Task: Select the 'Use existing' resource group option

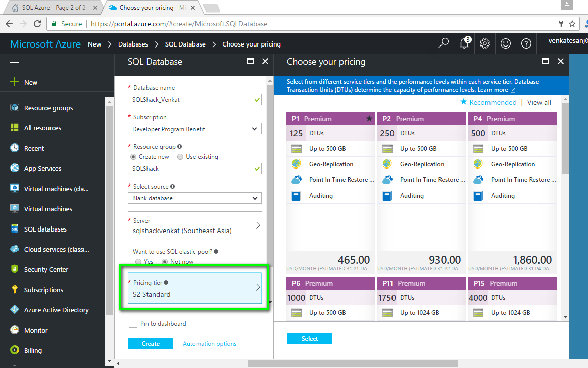Action: (x=180, y=157)
